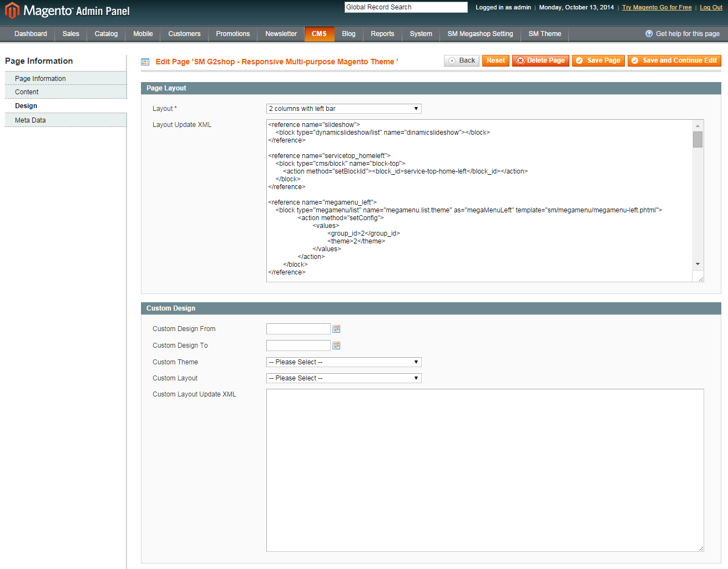Click the 'Custom Theme' label
728x569 pixels.
175,362
